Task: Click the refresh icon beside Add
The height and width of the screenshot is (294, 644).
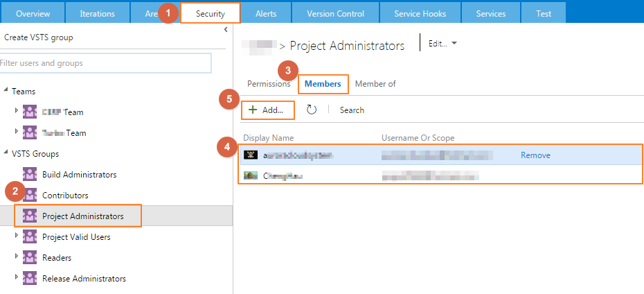Action: tap(312, 110)
